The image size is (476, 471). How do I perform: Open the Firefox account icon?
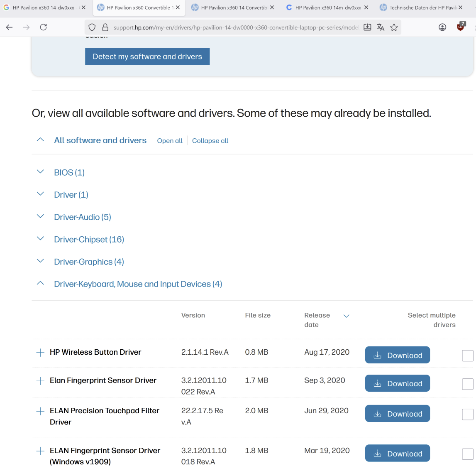pos(442,27)
